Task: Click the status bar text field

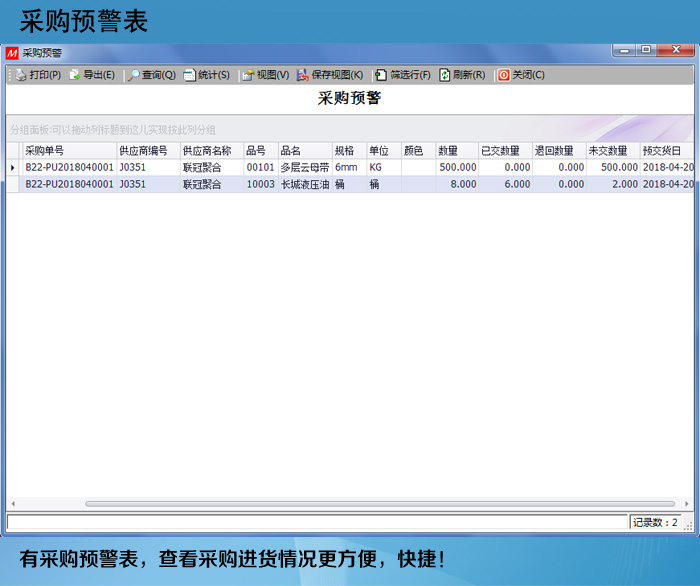Action: click(x=317, y=522)
